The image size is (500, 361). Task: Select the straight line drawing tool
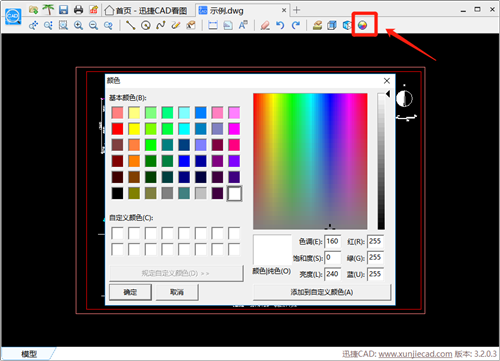click(130, 25)
